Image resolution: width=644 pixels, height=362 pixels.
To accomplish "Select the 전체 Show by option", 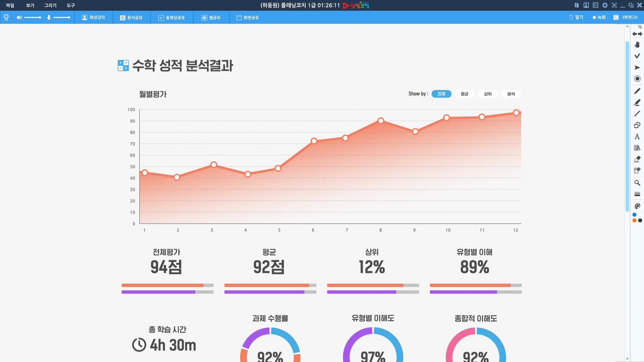I will (441, 94).
